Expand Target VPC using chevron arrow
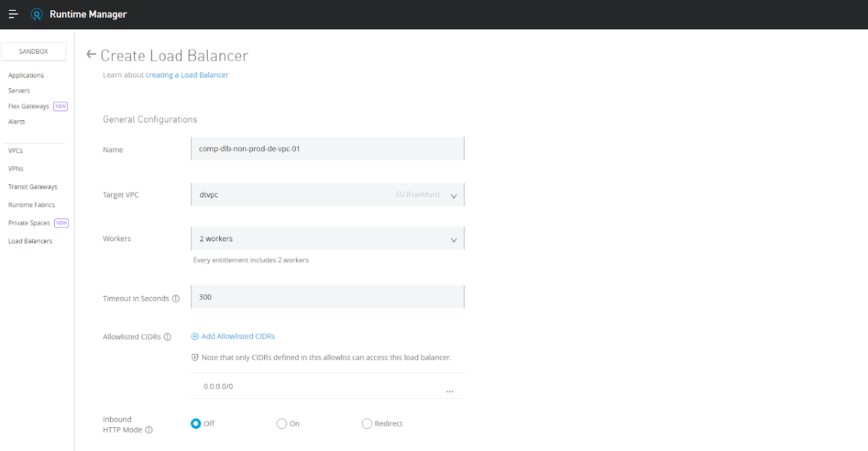 (454, 196)
